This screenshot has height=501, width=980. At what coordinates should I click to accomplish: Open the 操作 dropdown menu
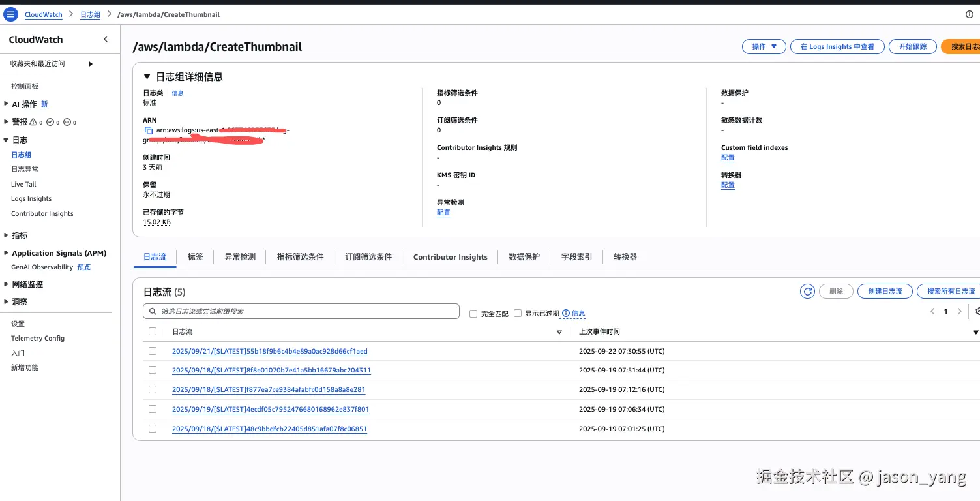[x=764, y=46]
